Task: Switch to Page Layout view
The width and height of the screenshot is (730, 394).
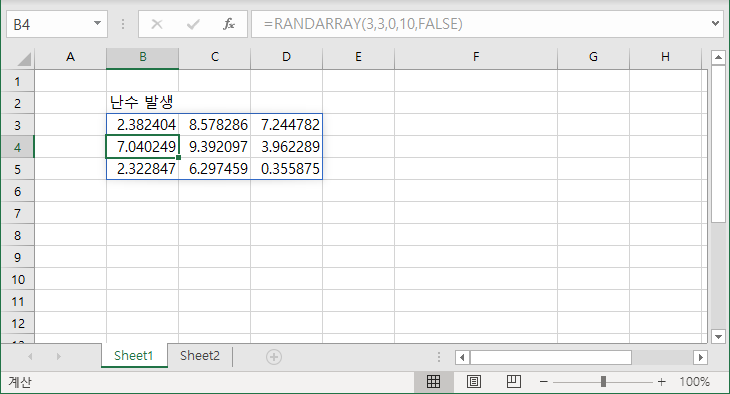Action: click(474, 382)
